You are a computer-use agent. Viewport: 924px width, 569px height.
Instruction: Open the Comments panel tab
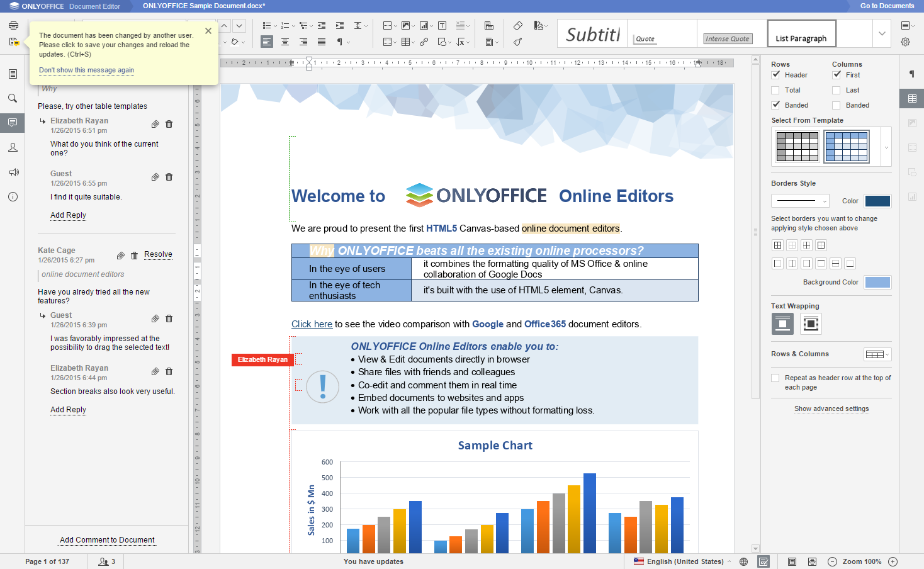pyautogui.click(x=13, y=123)
